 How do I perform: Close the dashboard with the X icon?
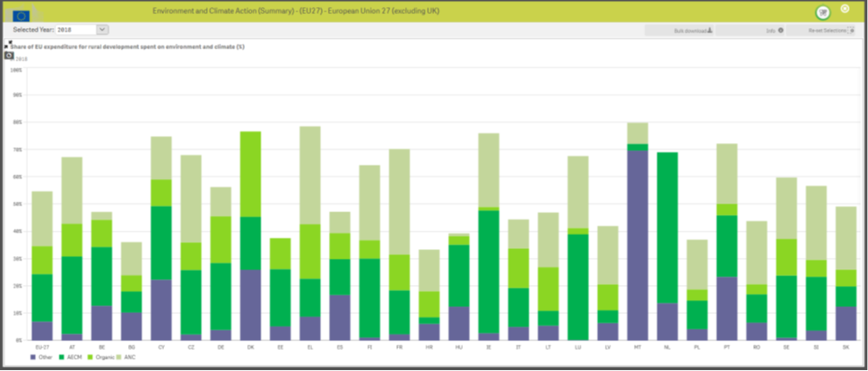pos(845,9)
